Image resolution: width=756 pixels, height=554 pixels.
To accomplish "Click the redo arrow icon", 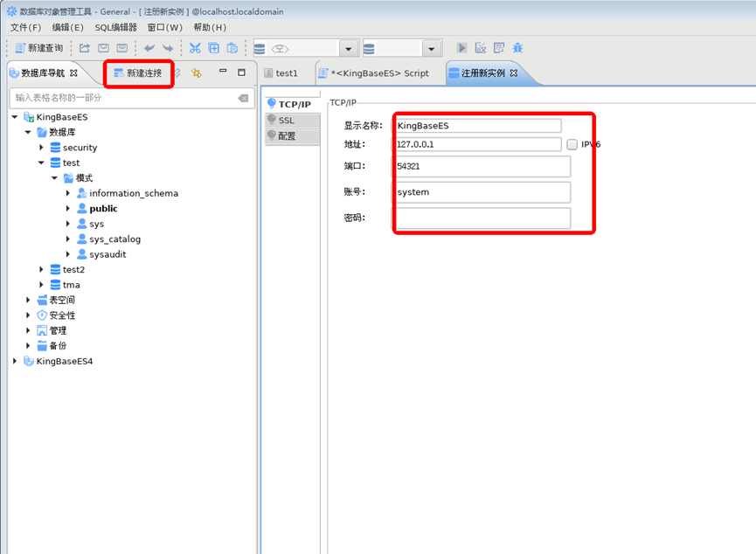I will pyautogui.click(x=168, y=48).
